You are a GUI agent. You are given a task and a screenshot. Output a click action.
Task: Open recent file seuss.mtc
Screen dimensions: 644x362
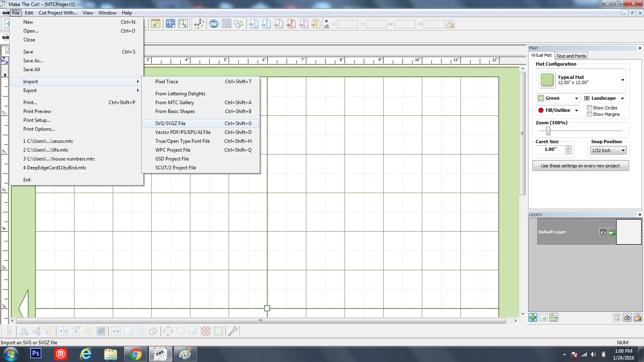[x=77, y=141]
